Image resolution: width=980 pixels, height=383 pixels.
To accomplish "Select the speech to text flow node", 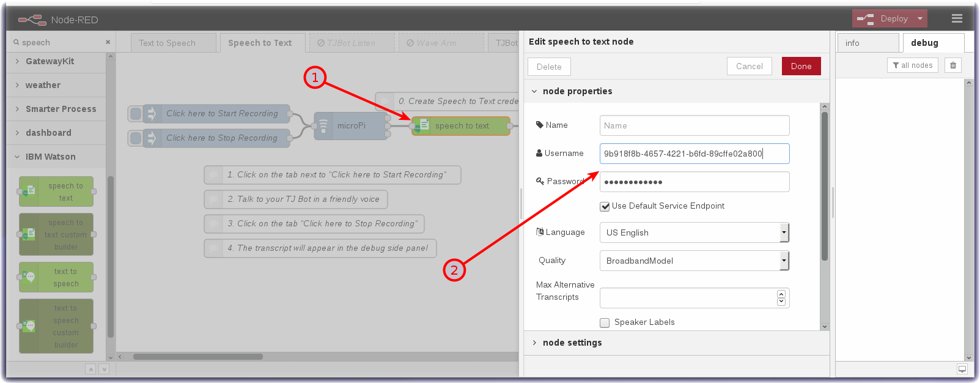I will point(461,125).
